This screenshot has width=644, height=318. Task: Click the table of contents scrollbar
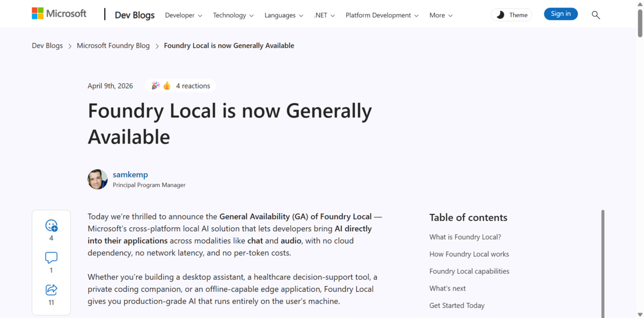[603, 263]
